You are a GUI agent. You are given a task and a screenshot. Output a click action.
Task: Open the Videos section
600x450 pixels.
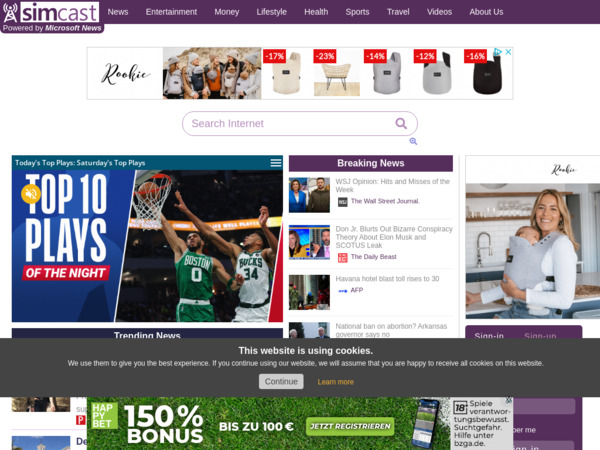(x=439, y=12)
